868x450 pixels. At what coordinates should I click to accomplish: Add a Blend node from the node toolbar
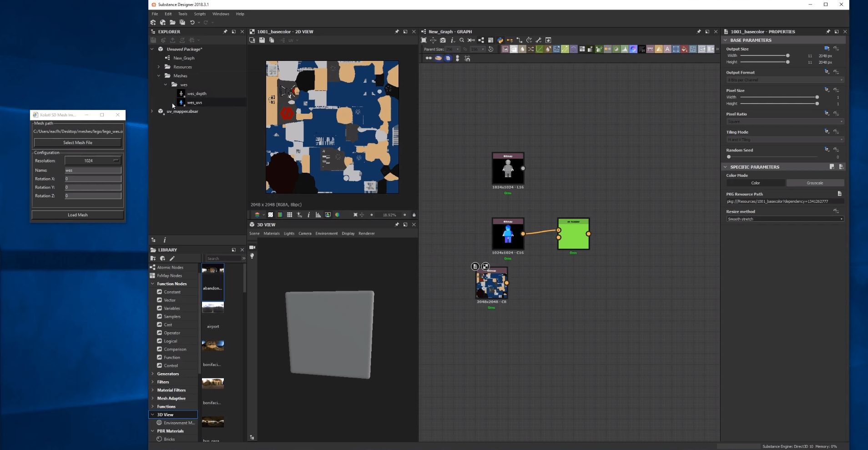coord(514,49)
